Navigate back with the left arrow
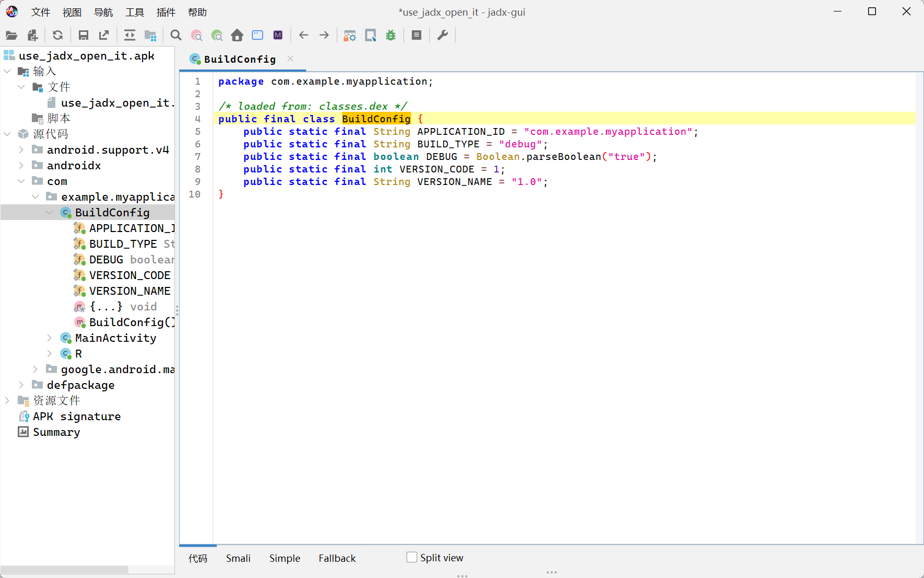Screen dimensions: 924x578 pyautogui.click(x=303, y=35)
